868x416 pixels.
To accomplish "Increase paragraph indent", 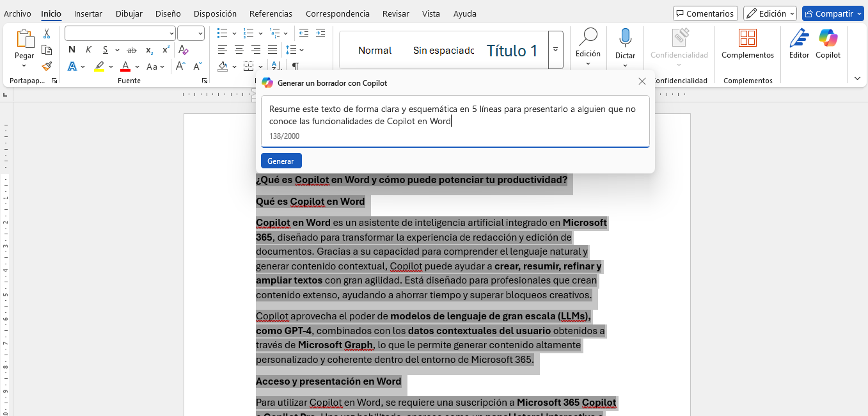I will tap(320, 33).
